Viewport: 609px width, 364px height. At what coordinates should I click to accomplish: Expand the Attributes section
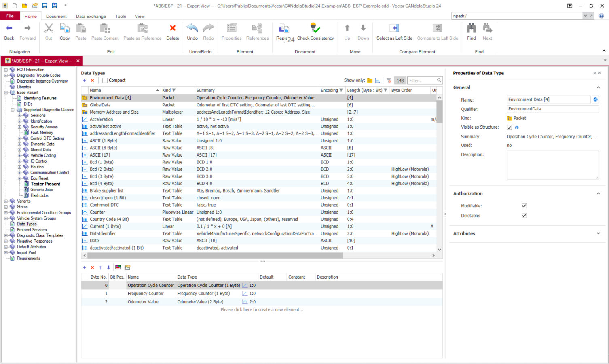tap(598, 233)
